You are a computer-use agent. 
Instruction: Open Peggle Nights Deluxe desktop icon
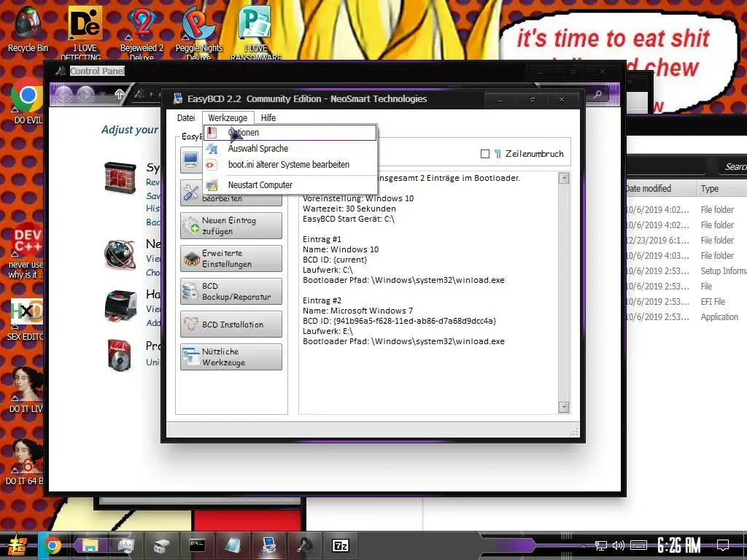[198, 34]
